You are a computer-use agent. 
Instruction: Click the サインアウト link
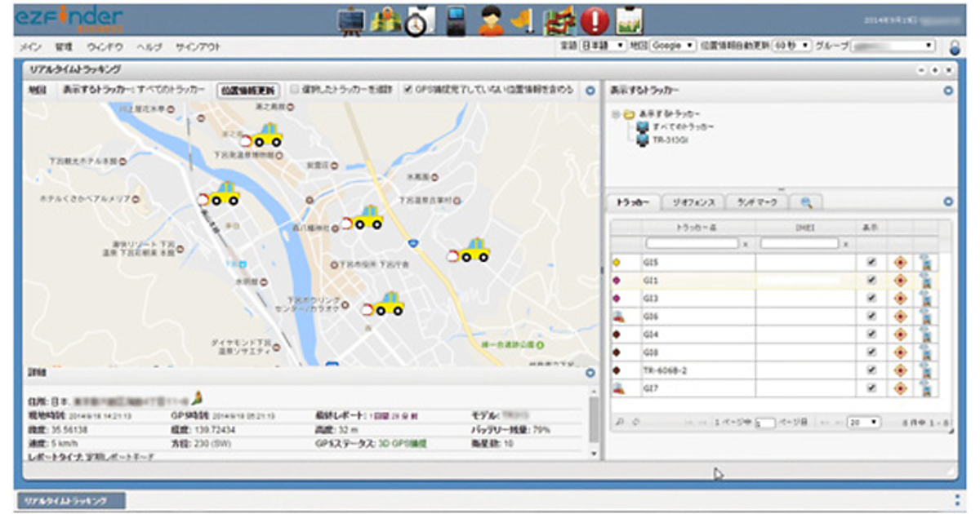pos(198,47)
